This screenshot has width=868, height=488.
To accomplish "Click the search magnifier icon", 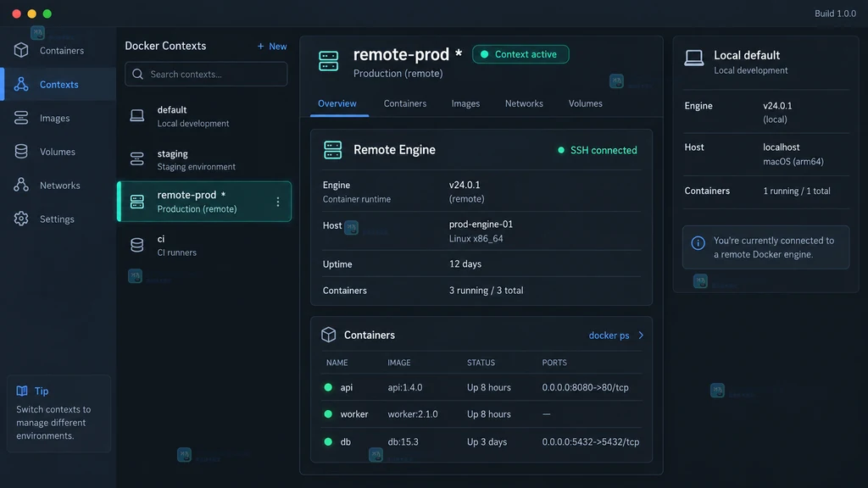I will click(x=138, y=75).
